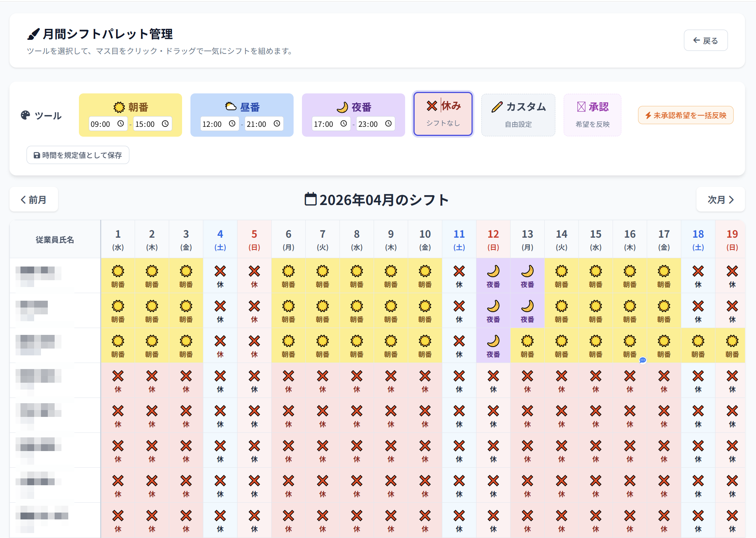Click 時間を規定値として保存 save button
Viewport: 756px width, 538px height.
(x=78, y=155)
